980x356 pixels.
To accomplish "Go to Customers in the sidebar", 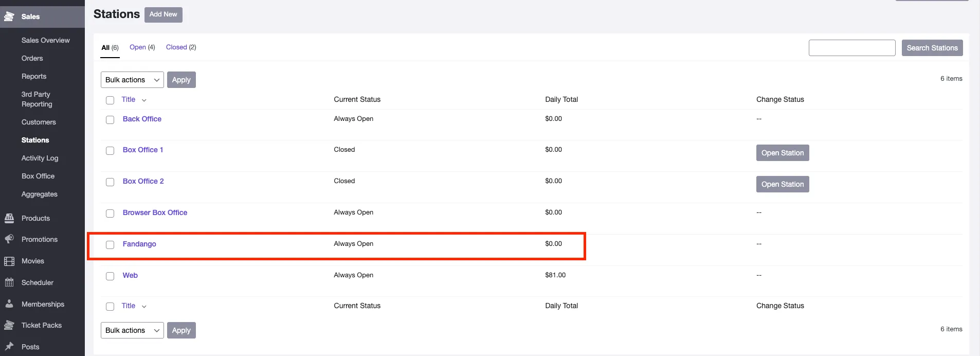I will tap(39, 122).
